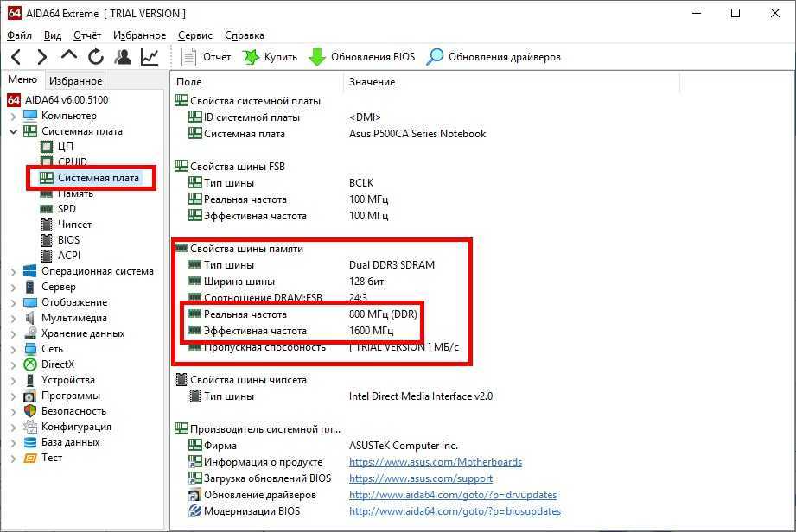Image resolution: width=796 pixels, height=532 pixels.
Task: Select the ASUSTeK Computer Inc. value
Action: coord(404,446)
